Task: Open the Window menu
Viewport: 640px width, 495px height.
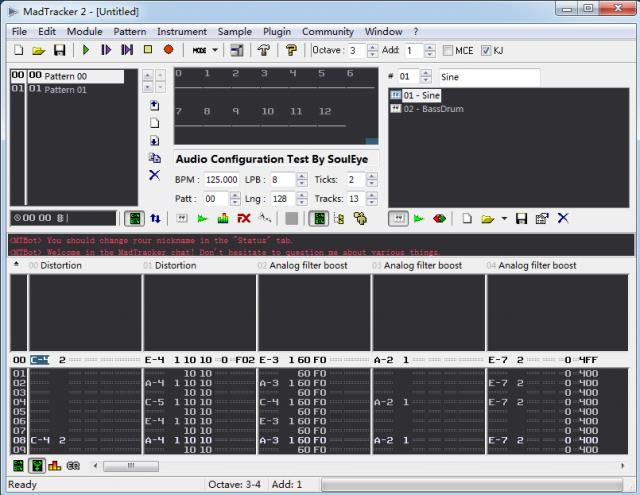Action: (x=383, y=31)
